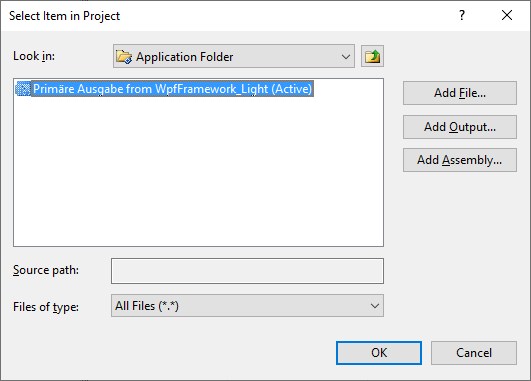Viewport: 531px width, 381px height.
Task: Click the Files of type label
Action: pos(46,307)
